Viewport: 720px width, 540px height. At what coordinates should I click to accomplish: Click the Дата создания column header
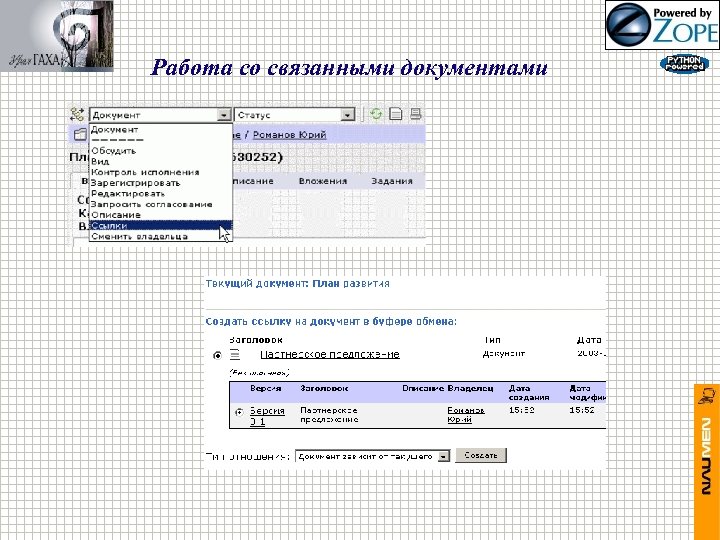[529, 393]
